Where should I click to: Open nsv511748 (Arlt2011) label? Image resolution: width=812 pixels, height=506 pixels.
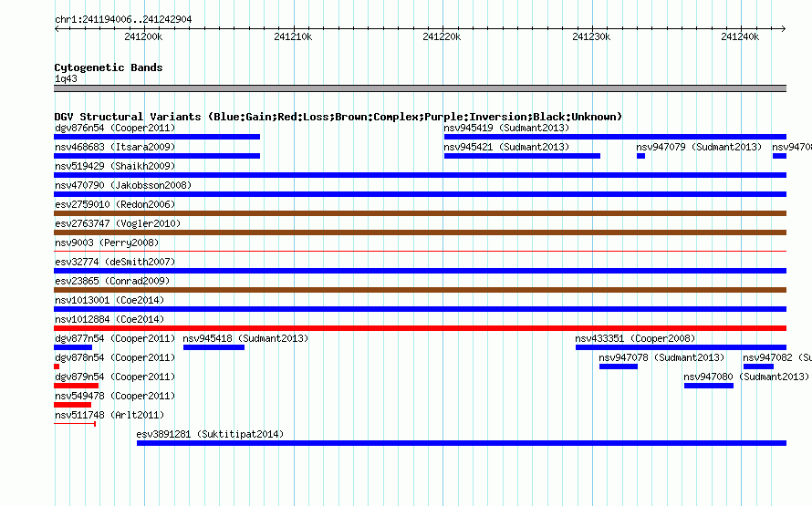(x=109, y=415)
